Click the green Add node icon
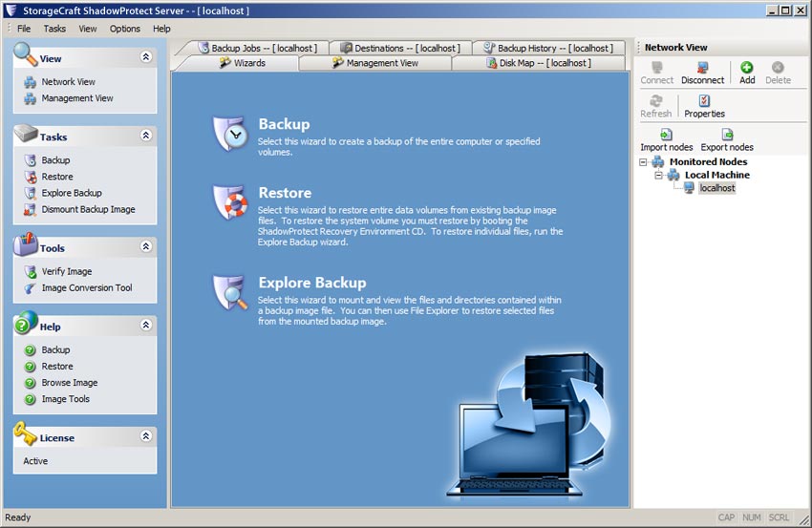 (747, 67)
